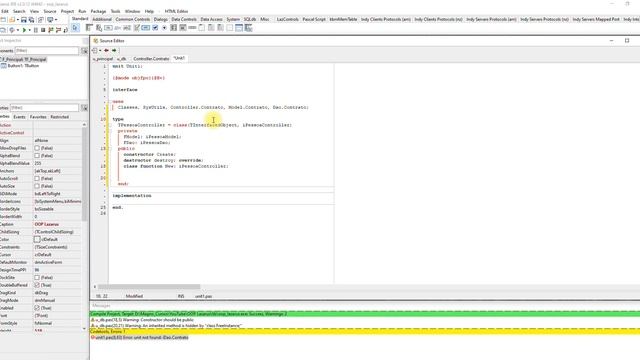
Task: Click the unit not found error message
Action: pos(141,338)
